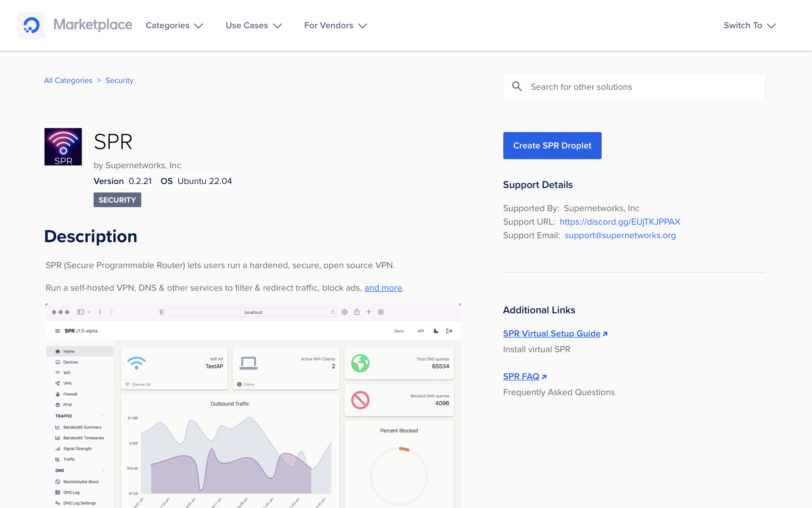Click the localhost address bar
The height and width of the screenshot is (508, 812).
(253, 312)
